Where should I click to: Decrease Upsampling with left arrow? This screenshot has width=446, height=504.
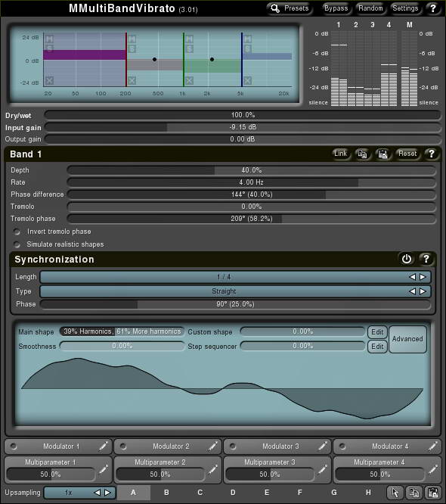(x=98, y=493)
